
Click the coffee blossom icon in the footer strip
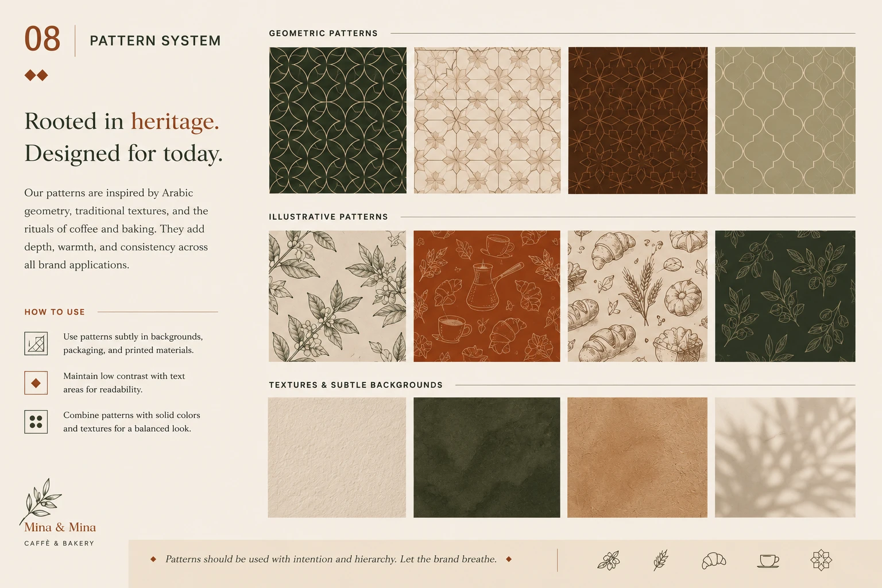pyautogui.click(x=609, y=560)
